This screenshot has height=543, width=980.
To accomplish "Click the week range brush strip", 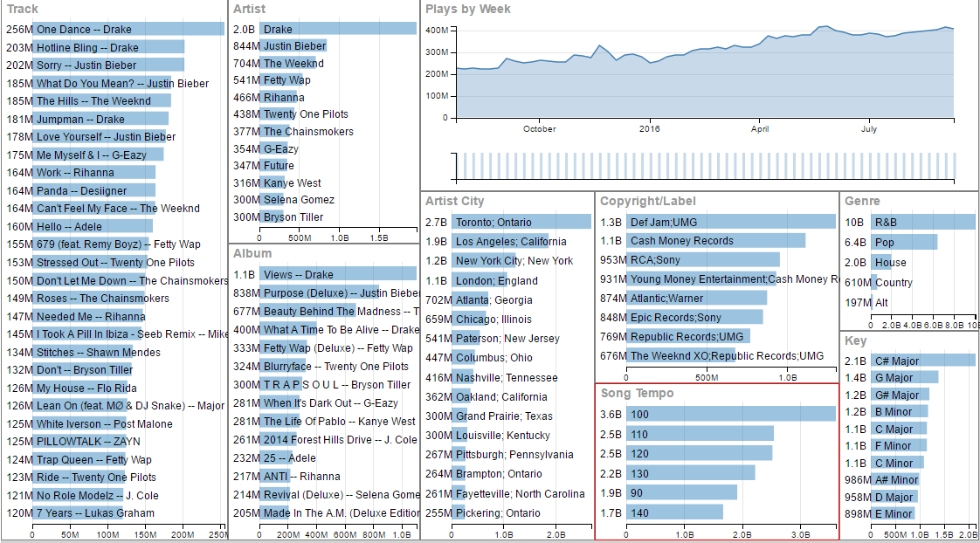I will click(705, 165).
